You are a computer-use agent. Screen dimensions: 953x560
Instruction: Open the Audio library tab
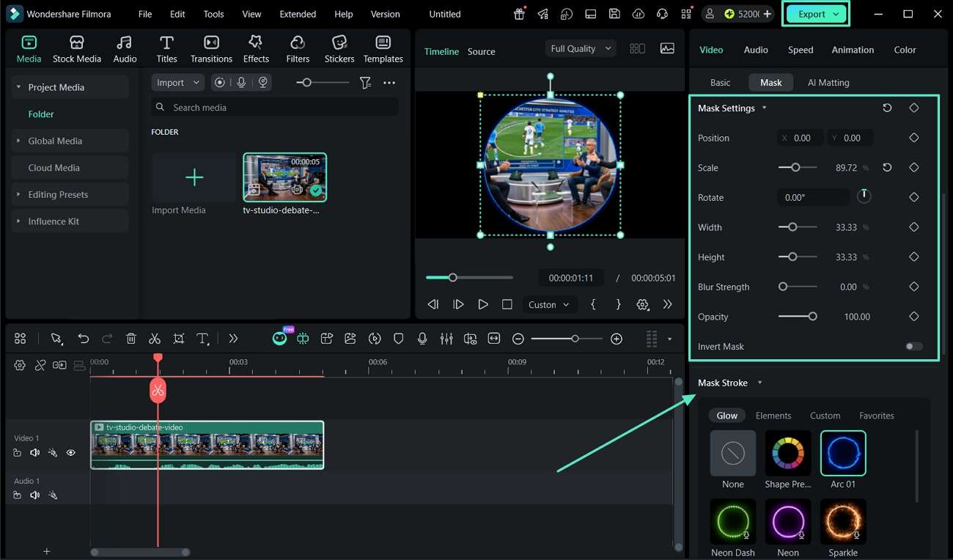click(125, 49)
